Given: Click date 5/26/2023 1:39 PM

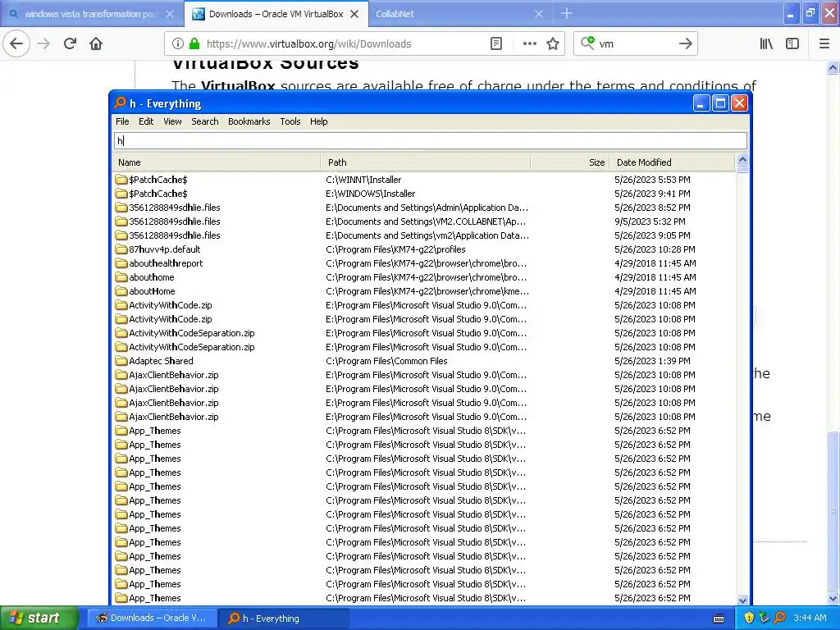Looking at the screenshot, I should (652, 361).
